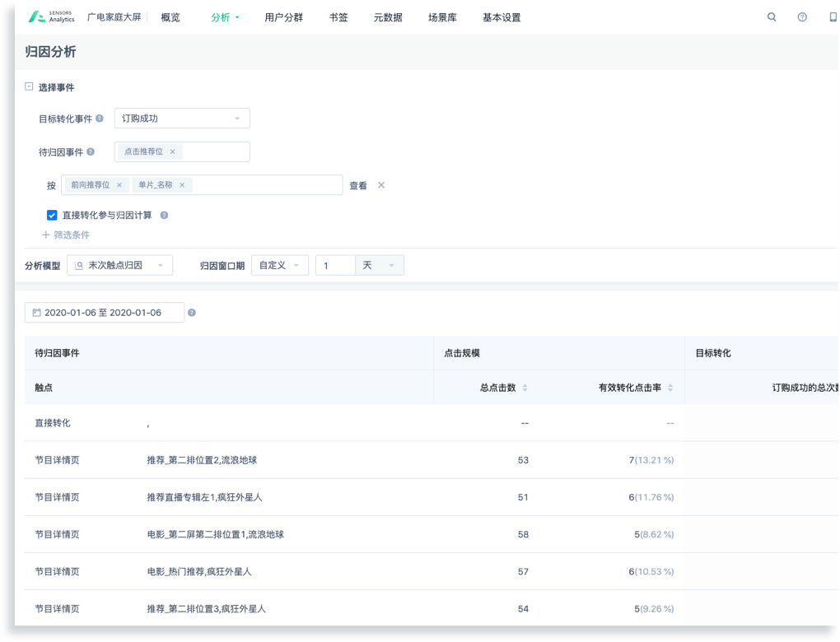840x642 pixels.
Task: Sort table by 总点击数 column
Action: pos(525,388)
